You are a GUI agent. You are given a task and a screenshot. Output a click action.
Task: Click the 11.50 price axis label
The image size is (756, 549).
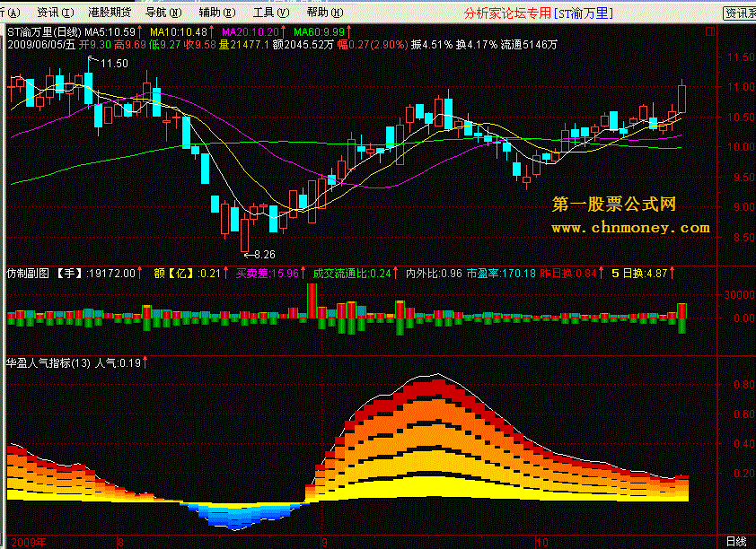pos(741,57)
